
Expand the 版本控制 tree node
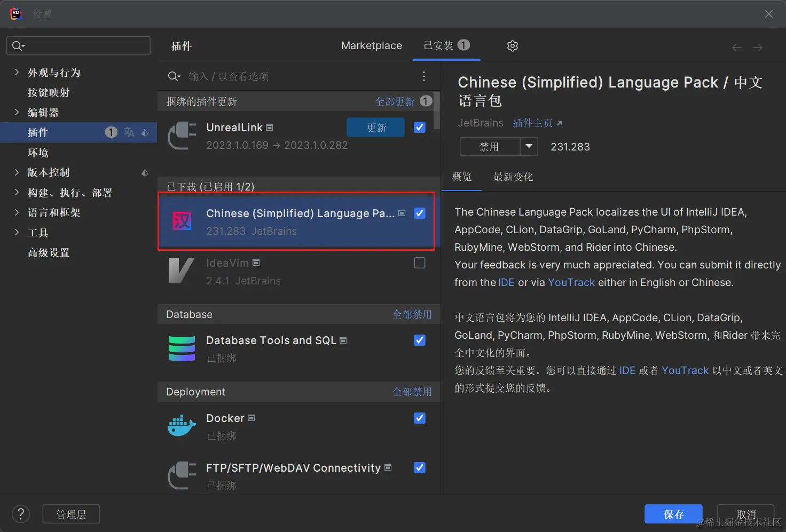(17, 172)
